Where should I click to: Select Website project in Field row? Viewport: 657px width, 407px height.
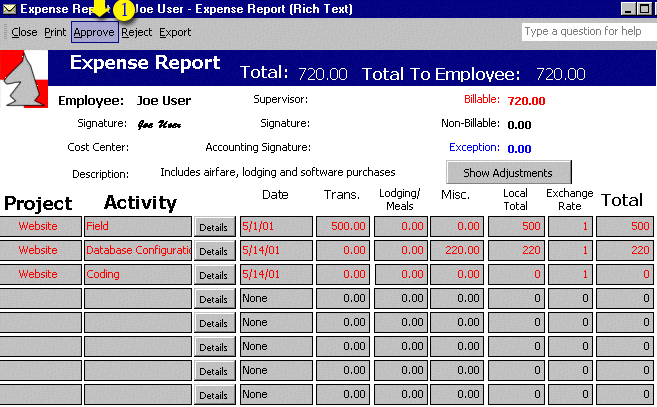(x=41, y=226)
